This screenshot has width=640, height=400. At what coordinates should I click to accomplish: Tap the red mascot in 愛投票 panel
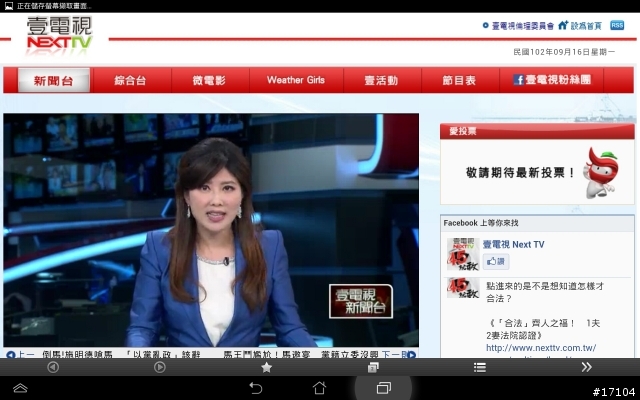pyautogui.click(x=601, y=173)
